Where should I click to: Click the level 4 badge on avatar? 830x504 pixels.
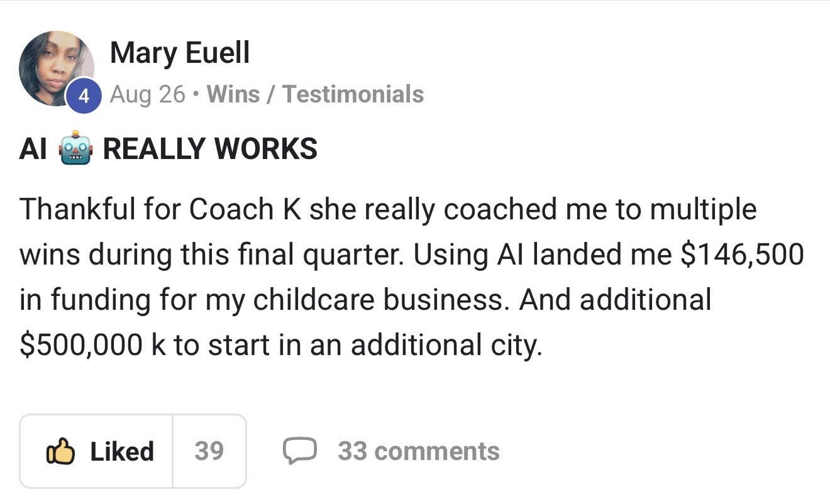tap(84, 97)
